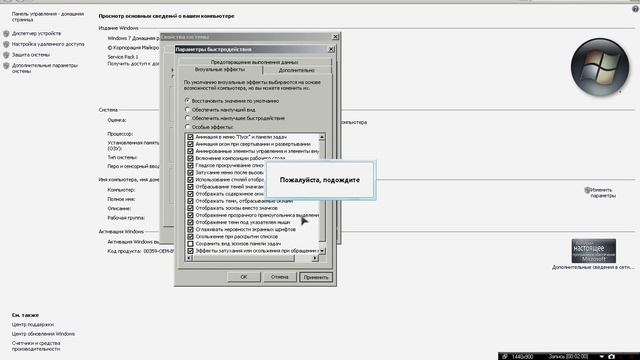Open advanced system parameters link

click(44, 68)
